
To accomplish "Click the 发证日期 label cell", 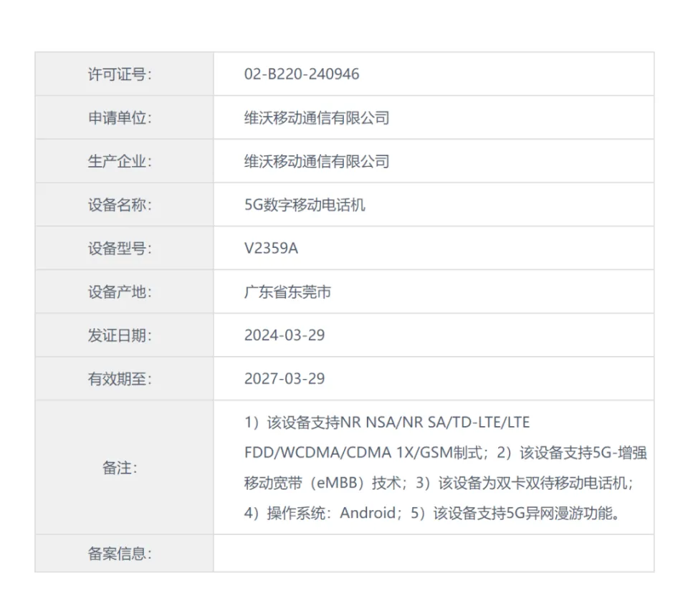I will (120, 336).
